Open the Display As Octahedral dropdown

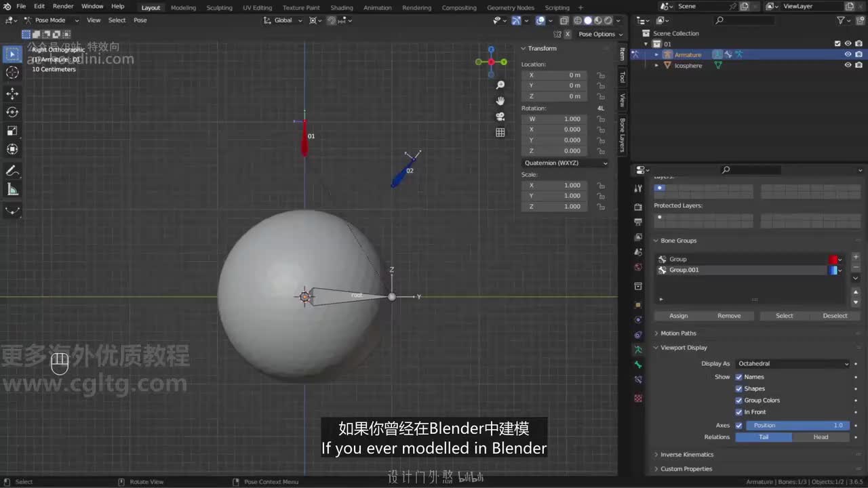point(793,363)
